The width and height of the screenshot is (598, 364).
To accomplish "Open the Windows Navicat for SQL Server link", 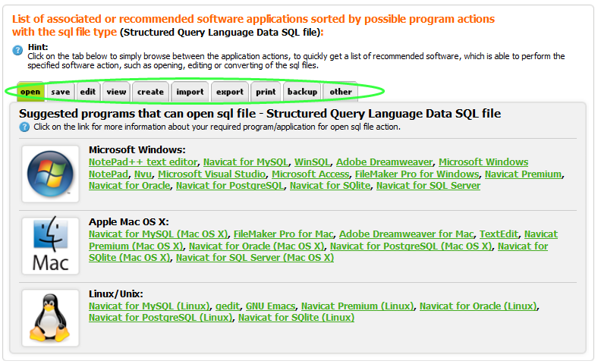I will [x=428, y=186].
